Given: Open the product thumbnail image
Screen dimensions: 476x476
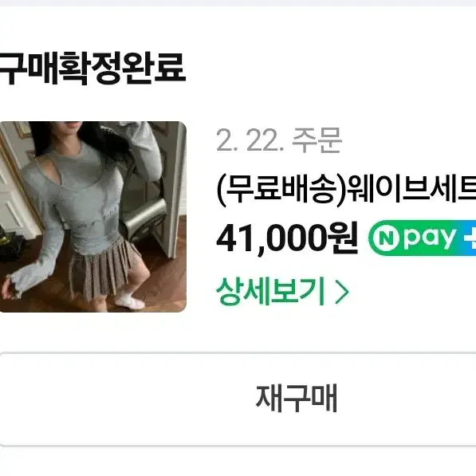Looking at the screenshot, I should [x=93, y=216].
